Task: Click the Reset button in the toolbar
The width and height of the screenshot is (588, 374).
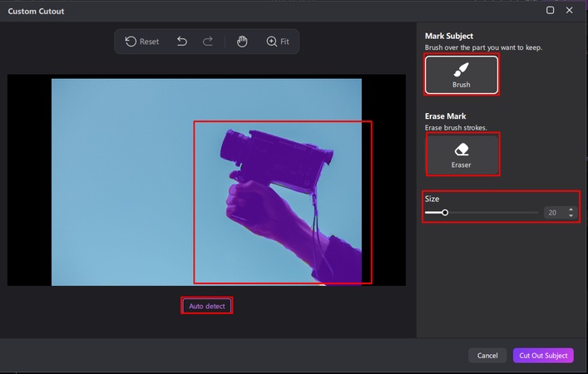Action: tap(142, 42)
